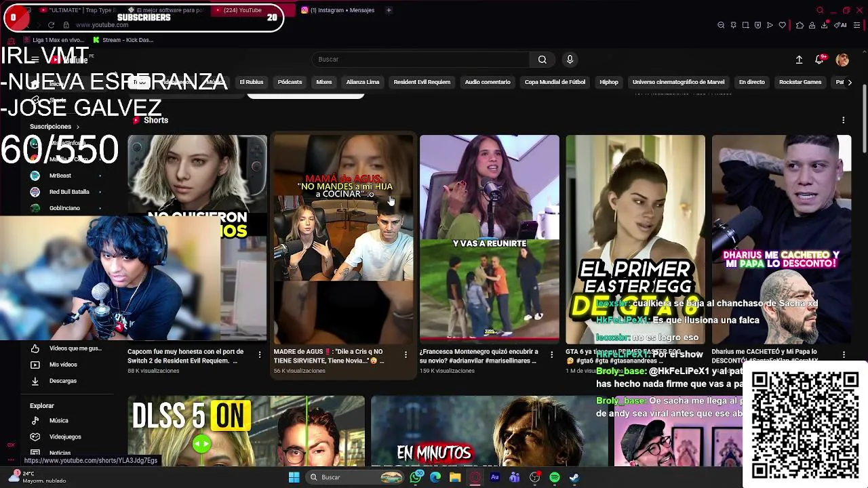Open options menu for the Capcom Short
Viewport: 868px width, 488px height.
click(x=259, y=354)
